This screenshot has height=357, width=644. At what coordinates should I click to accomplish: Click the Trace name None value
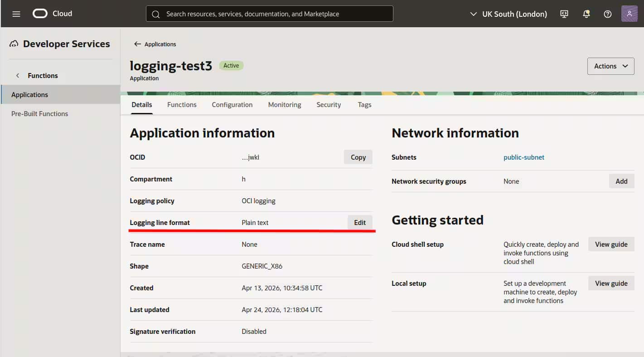[250, 245]
